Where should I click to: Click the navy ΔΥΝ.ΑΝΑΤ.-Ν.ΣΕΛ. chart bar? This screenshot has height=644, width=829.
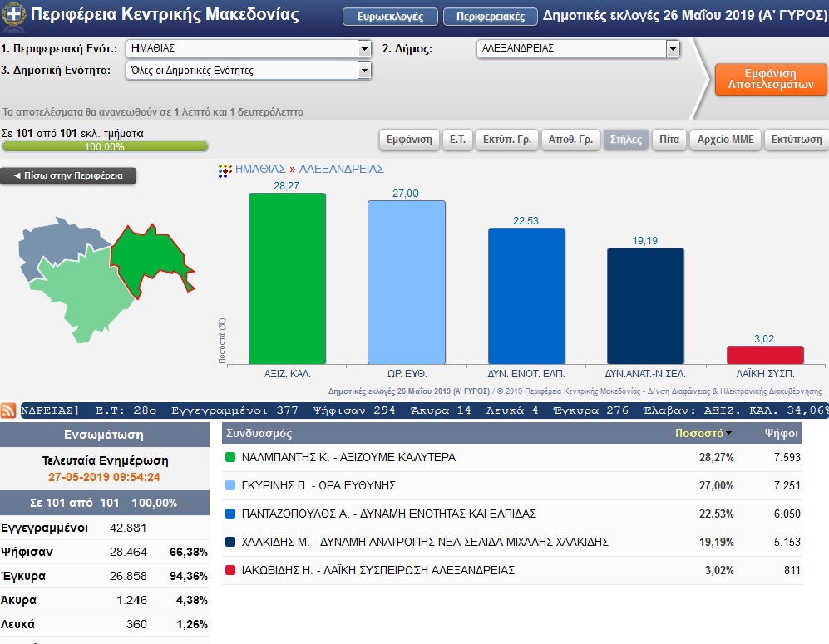[645, 306]
